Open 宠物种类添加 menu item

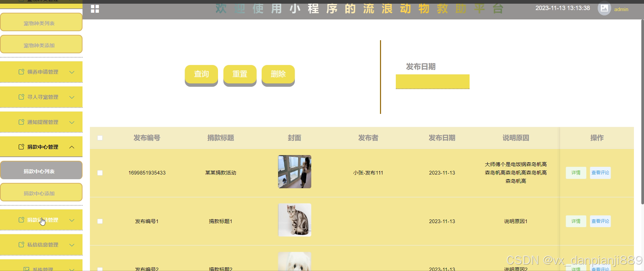coord(41,44)
